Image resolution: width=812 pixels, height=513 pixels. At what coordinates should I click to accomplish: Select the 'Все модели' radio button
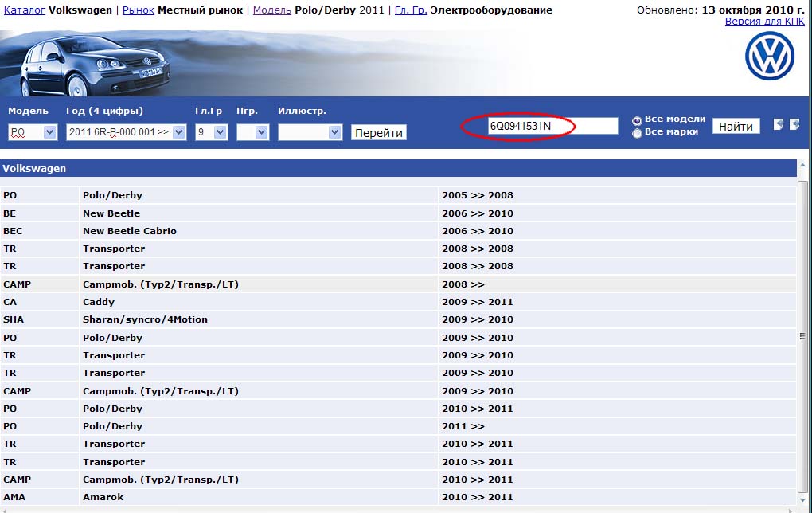(637, 120)
